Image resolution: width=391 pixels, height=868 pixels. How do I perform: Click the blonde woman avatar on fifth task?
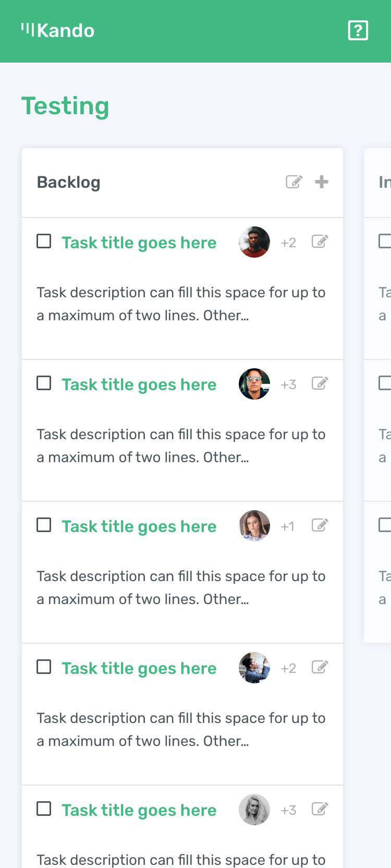tap(254, 810)
